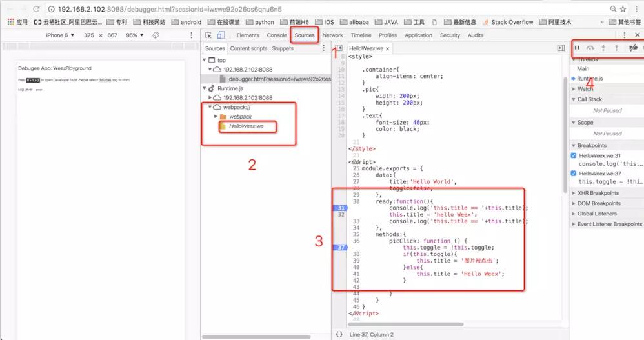The width and height of the screenshot is (644, 340).
Task: Open the Network panel tab
Action: point(333,35)
